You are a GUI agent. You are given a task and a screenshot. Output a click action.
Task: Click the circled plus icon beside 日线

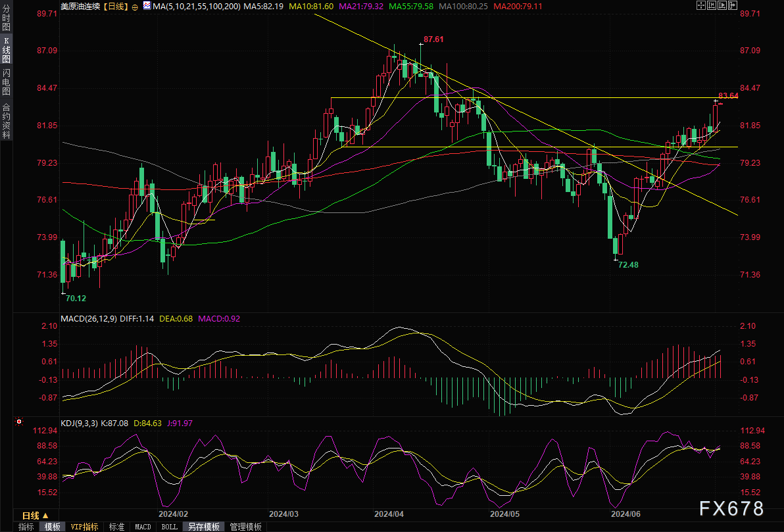[135, 7]
